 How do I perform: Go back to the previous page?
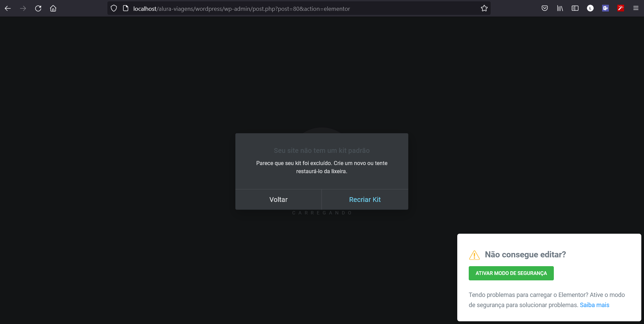8,8
